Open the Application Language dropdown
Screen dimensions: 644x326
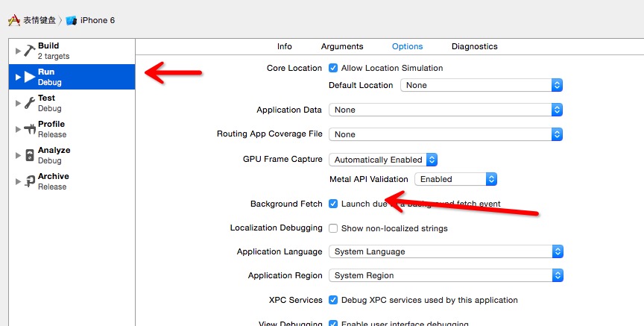tap(446, 251)
